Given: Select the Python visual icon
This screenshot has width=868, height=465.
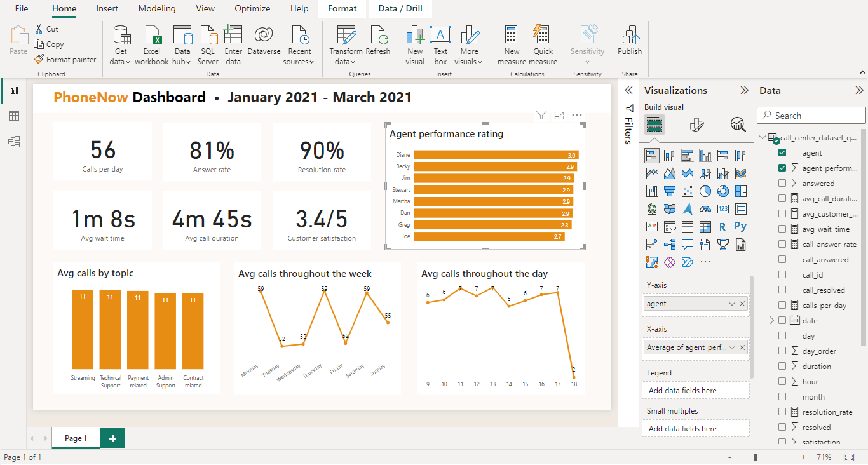Looking at the screenshot, I should (741, 226).
